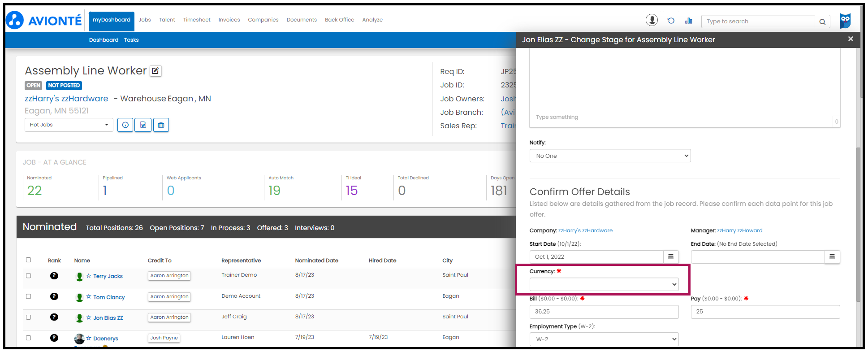868x352 pixels.
Task: Expand the Currency dropdown
Action: click(x=604, y=284)
